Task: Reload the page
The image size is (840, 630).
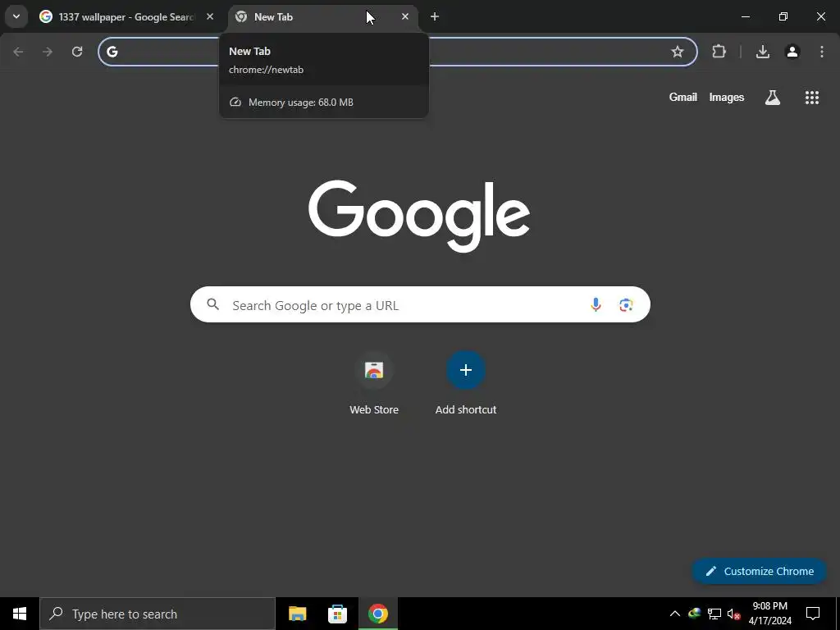Action: (x=77, y=52)
